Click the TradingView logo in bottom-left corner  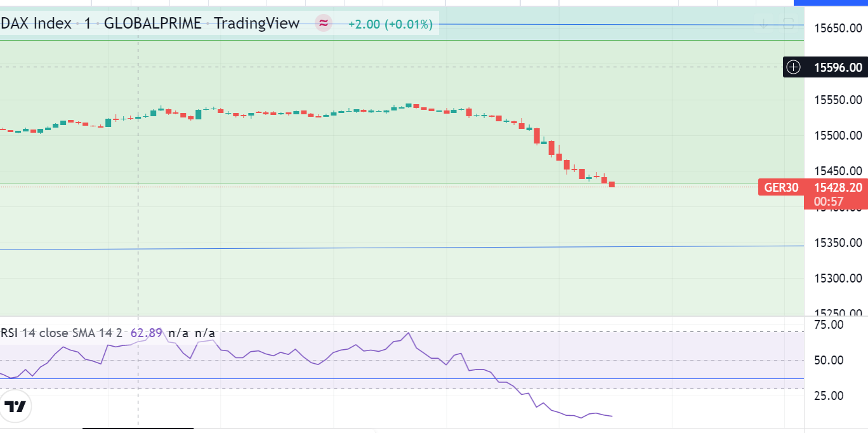point(15,407)
